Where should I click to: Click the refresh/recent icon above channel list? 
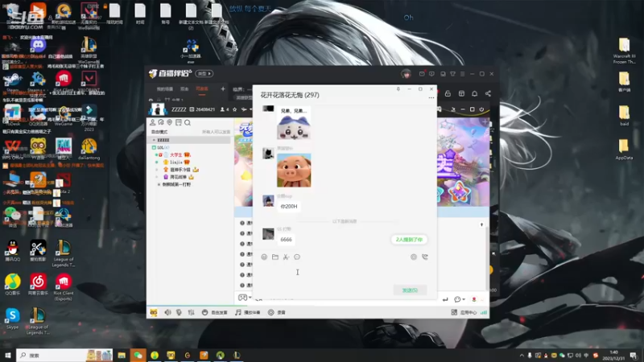tap(161, 122)
